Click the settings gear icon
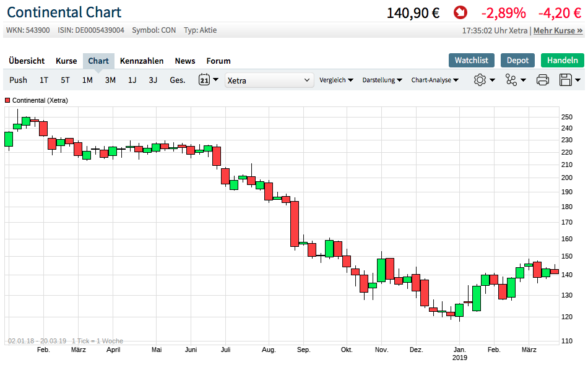The height and width of the screenshot is (365, 588). pyautogui.click(x=480, y=80)
